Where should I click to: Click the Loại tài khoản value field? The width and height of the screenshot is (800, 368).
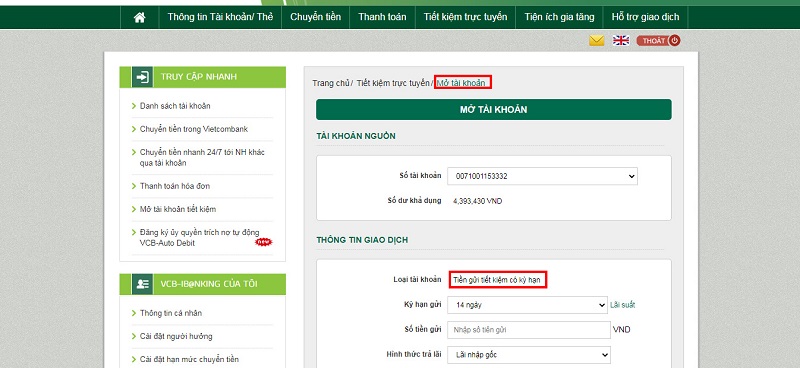[498, 280]
